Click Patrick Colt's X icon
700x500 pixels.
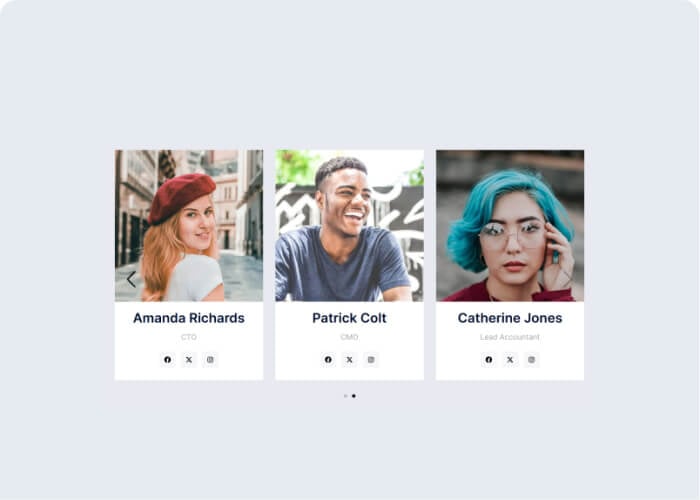(350, 359)
